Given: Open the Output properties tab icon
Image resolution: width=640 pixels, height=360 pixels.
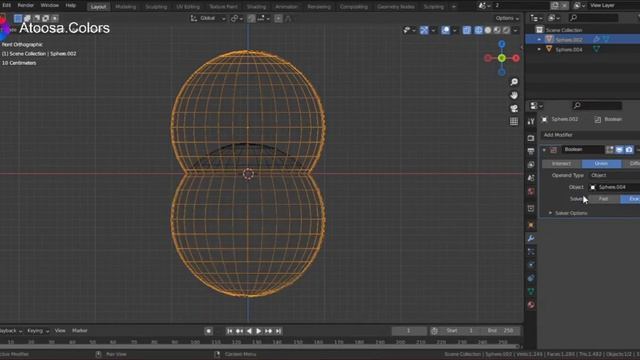Looking at the screenshot, I should [x=531, y=151].
